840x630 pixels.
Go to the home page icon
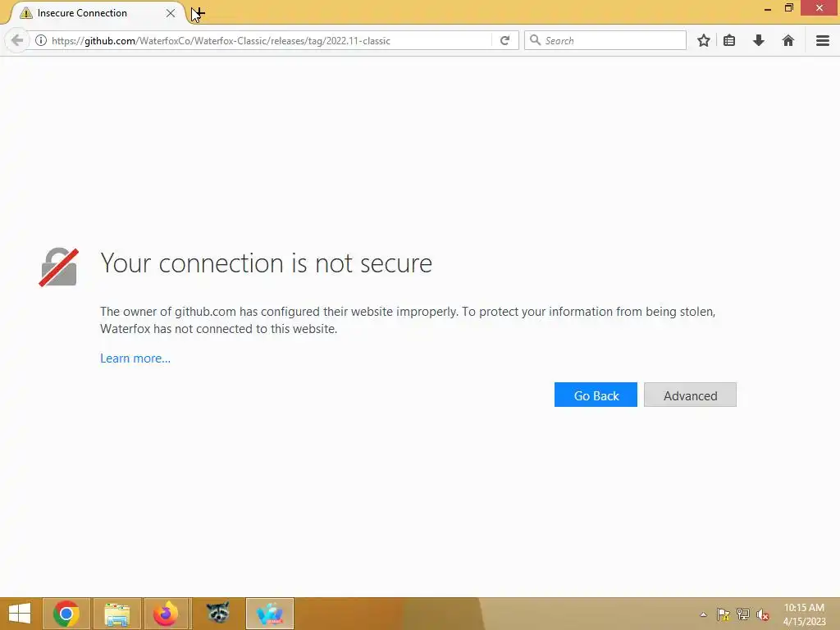(788, 41)
